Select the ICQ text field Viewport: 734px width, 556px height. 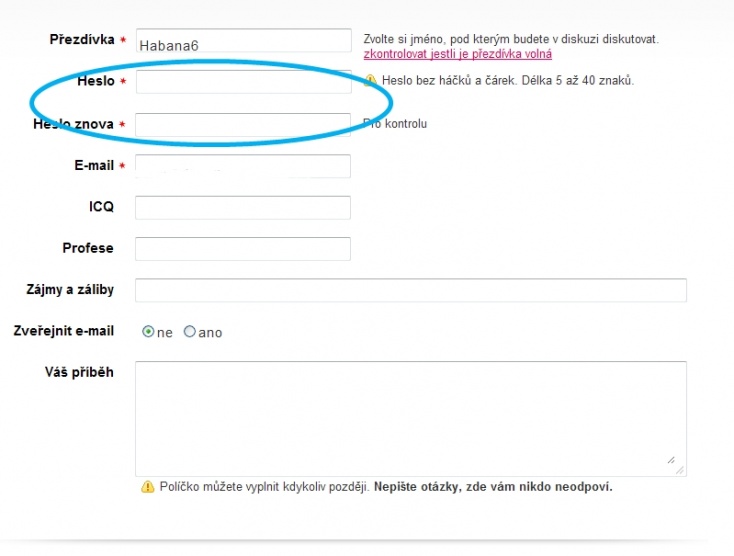point(243,207)
